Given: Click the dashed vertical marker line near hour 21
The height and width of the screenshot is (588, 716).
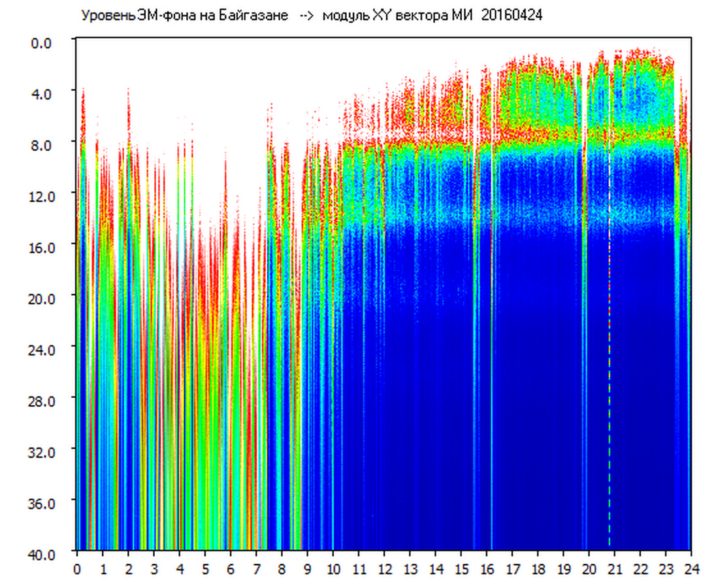Looking at the screenshot, I should tap(610, 392).
